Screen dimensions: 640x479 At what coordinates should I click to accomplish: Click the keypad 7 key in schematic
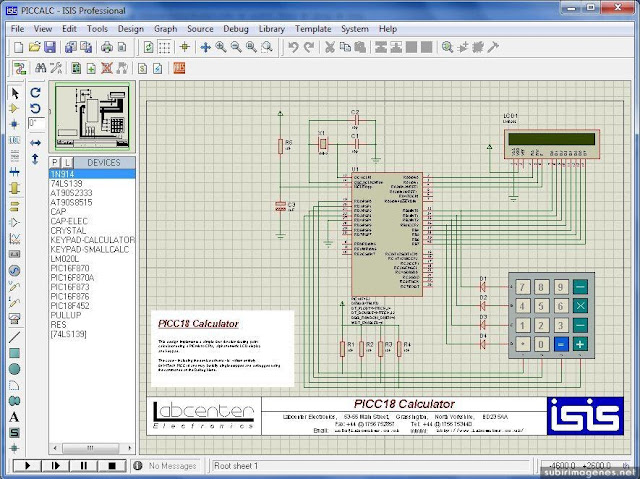[522, 287]
